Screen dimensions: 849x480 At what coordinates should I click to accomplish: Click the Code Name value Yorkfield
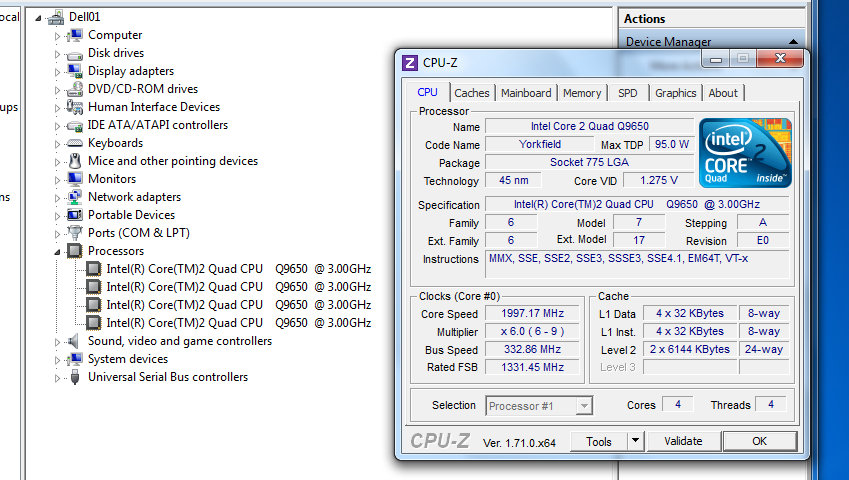539,144
